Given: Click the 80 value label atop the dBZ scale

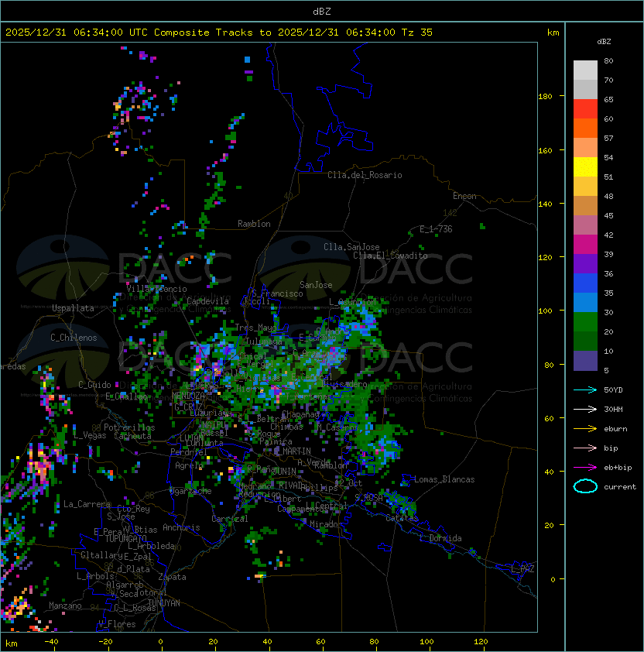Looking at the screenshot, I should (x=608, y=60).
